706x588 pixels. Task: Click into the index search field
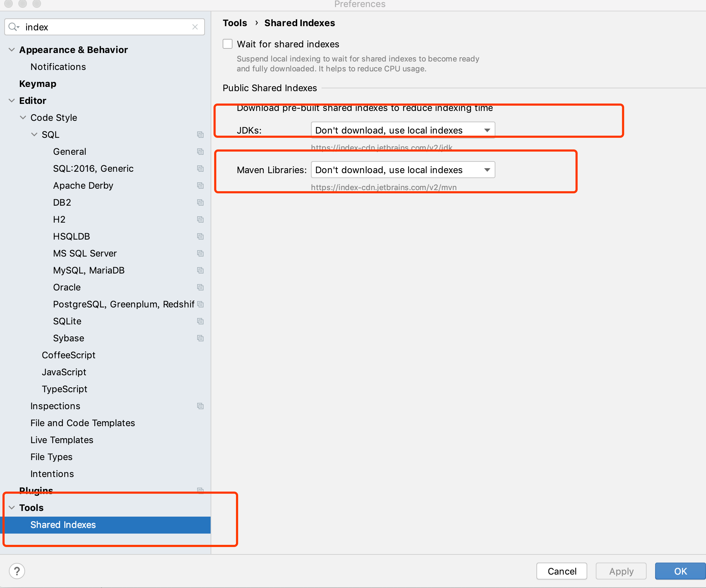(106, 27)
